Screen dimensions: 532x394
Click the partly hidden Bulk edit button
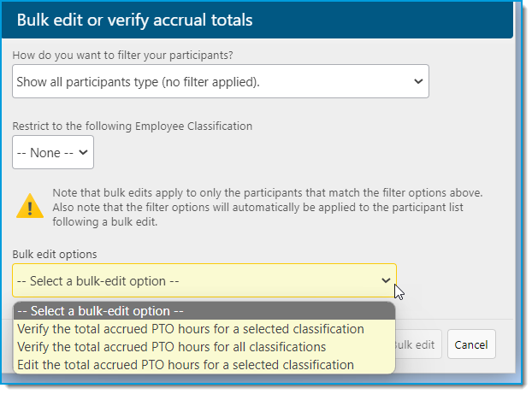418,344
